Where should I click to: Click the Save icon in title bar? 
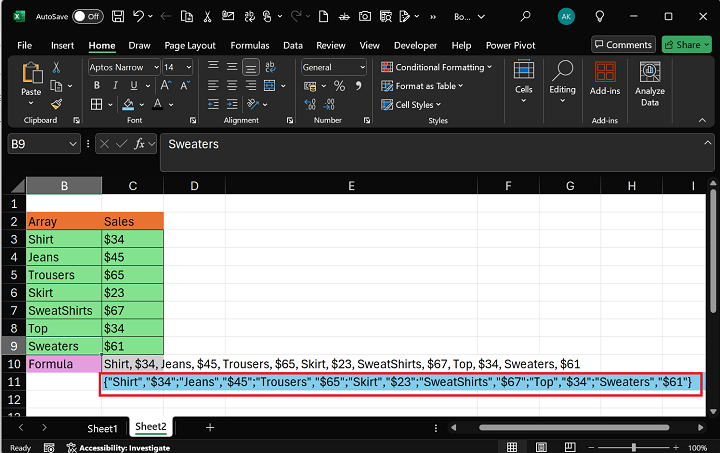118,16
